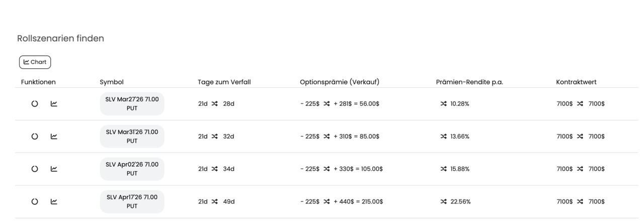Select the SLV Mar31'26 71.00 PUT symbol badge

[x=132, y=137]
